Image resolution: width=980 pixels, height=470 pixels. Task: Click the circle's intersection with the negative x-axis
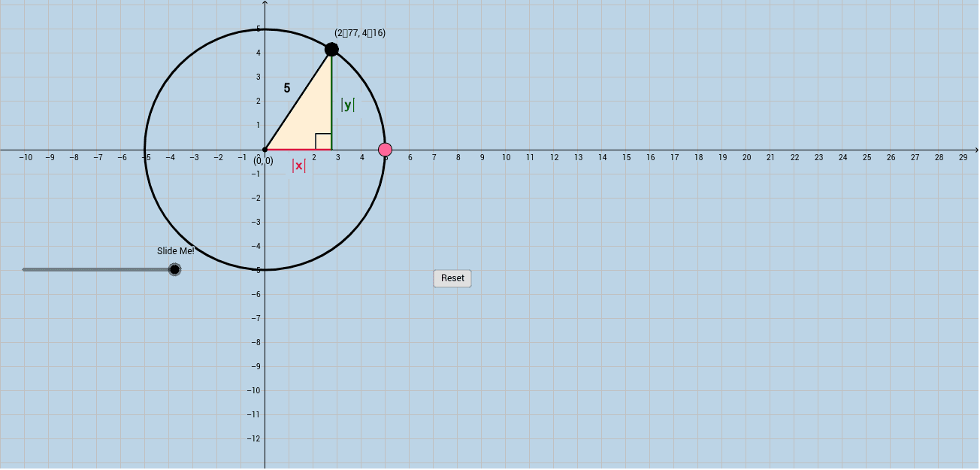point(144,150)
